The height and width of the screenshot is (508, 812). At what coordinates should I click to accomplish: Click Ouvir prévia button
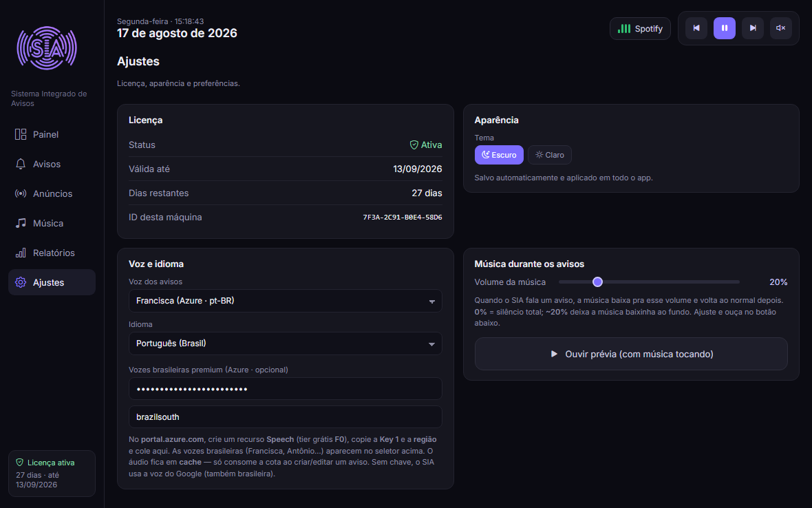[x=631, y=354]
